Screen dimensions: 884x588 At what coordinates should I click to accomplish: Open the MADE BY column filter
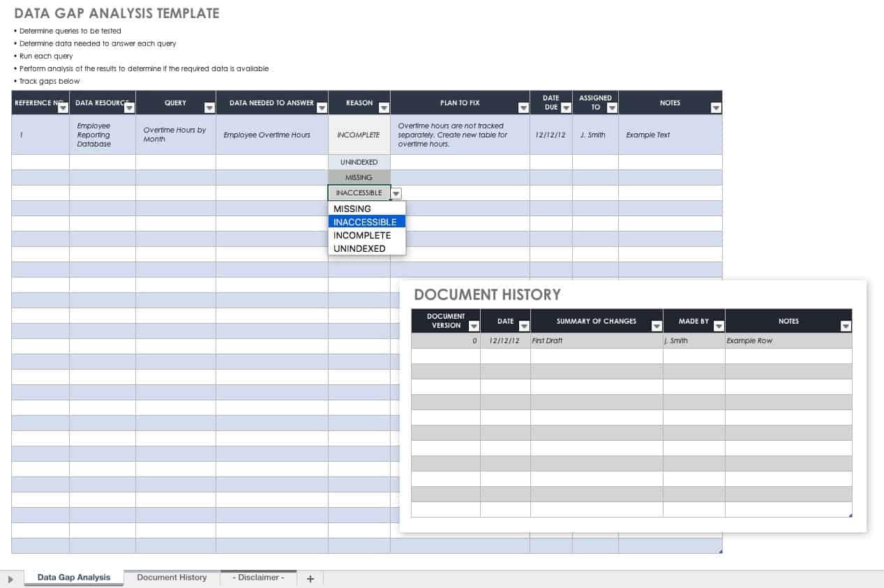(x=717, y=326)
